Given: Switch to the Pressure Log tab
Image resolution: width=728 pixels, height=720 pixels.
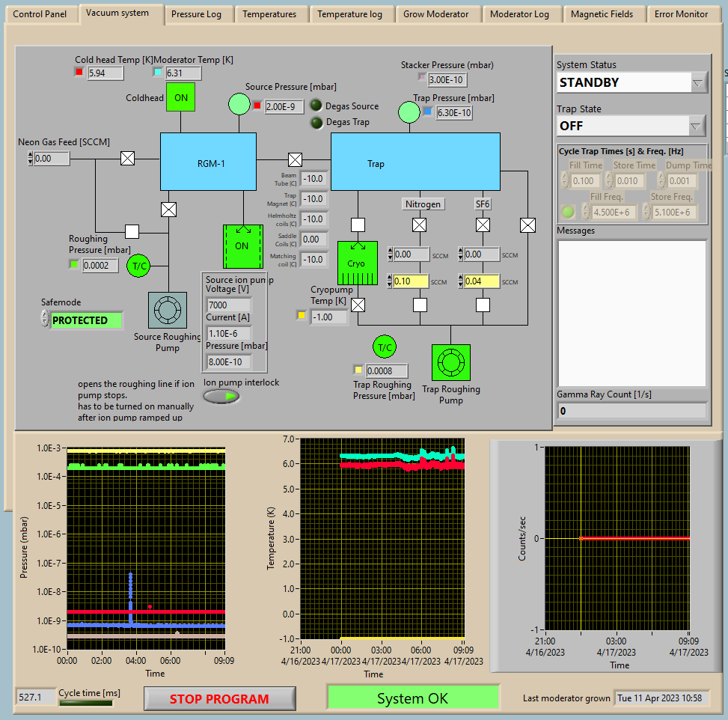Looking at the screenshot, I should click(x=196, y=14).
